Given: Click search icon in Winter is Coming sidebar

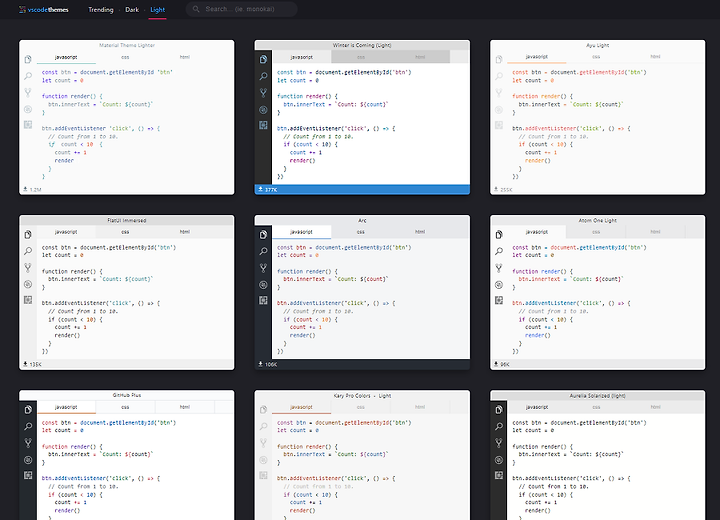Looking at the screenshot, I should [263, 76].
